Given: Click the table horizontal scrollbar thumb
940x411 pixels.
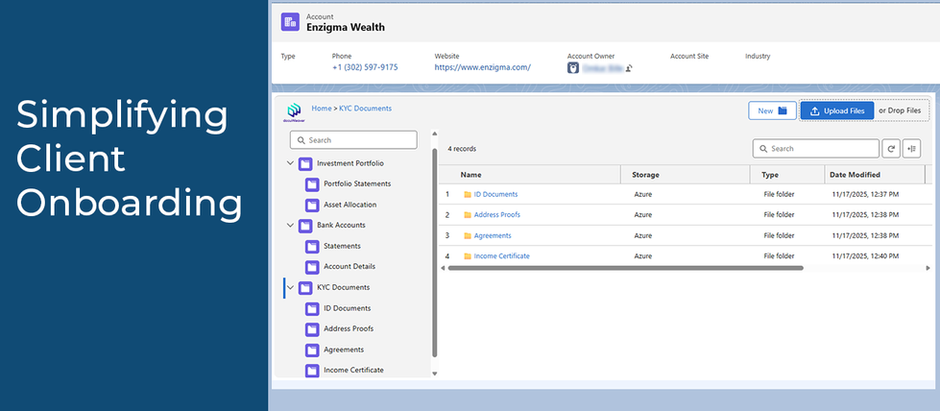Looking at the screenshot, I should coord(625,268).
